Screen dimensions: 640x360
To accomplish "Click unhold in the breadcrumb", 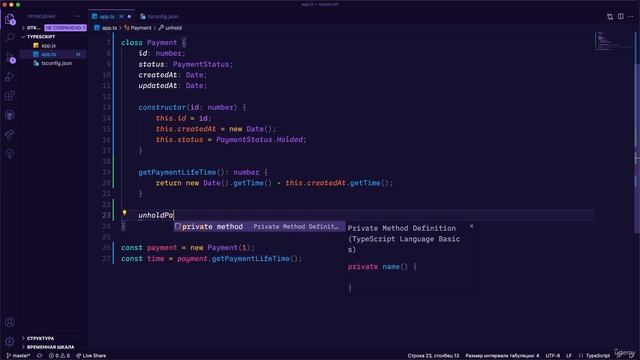I will [x=170, y=28].
